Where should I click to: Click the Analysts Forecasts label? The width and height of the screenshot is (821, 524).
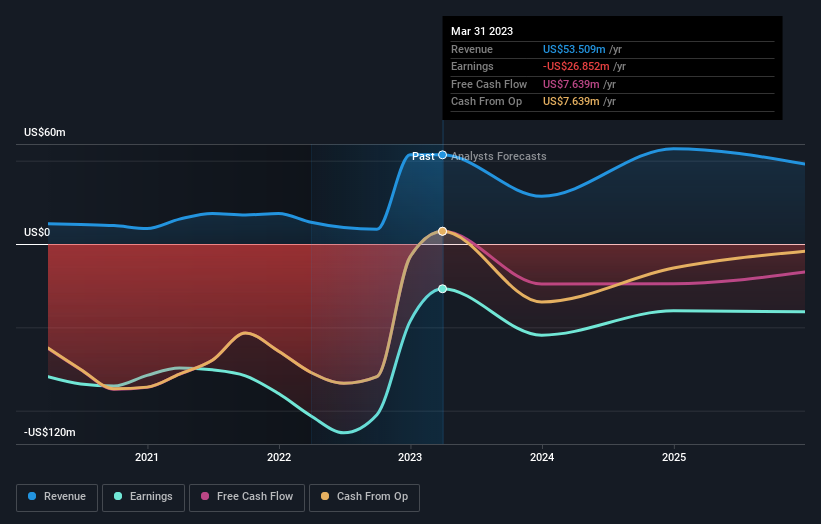click(x=498, y=156)
